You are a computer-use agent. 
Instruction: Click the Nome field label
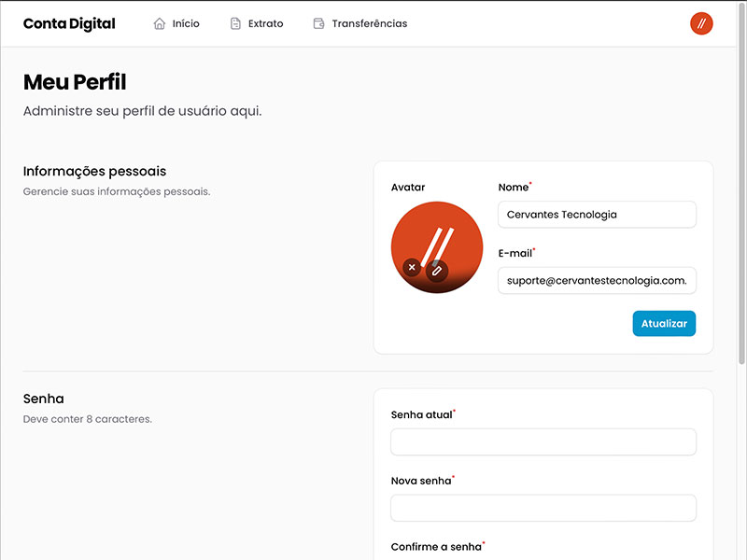pos(514,188)
